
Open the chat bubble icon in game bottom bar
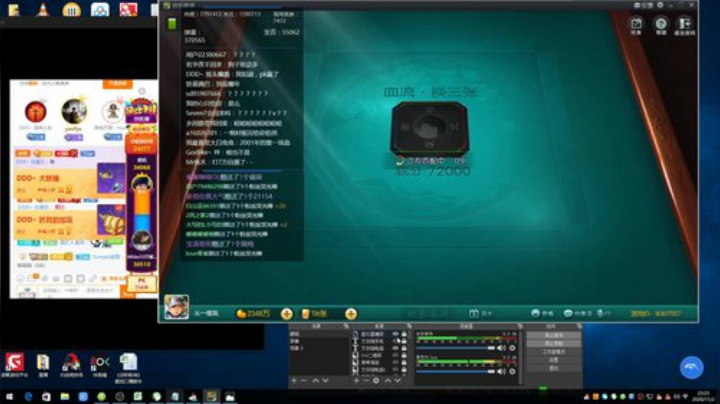[568, 313]
